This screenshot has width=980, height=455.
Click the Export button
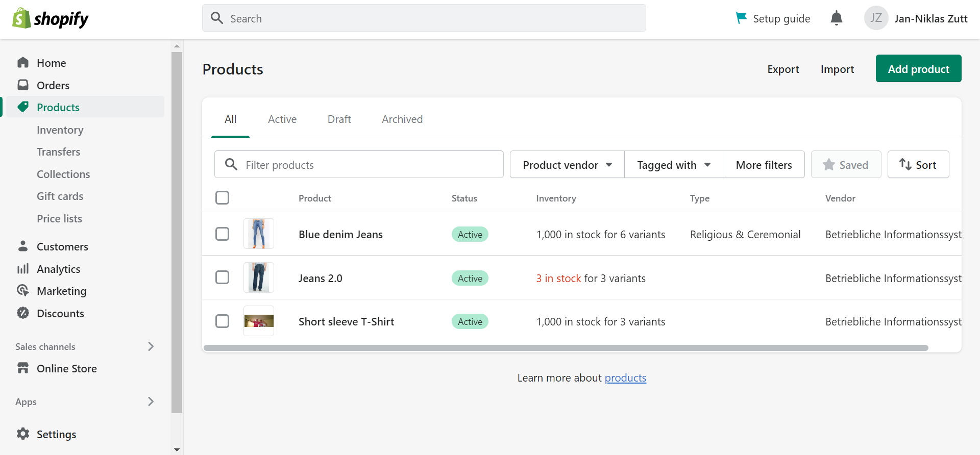pyautogui.click(x=783, y=69)
